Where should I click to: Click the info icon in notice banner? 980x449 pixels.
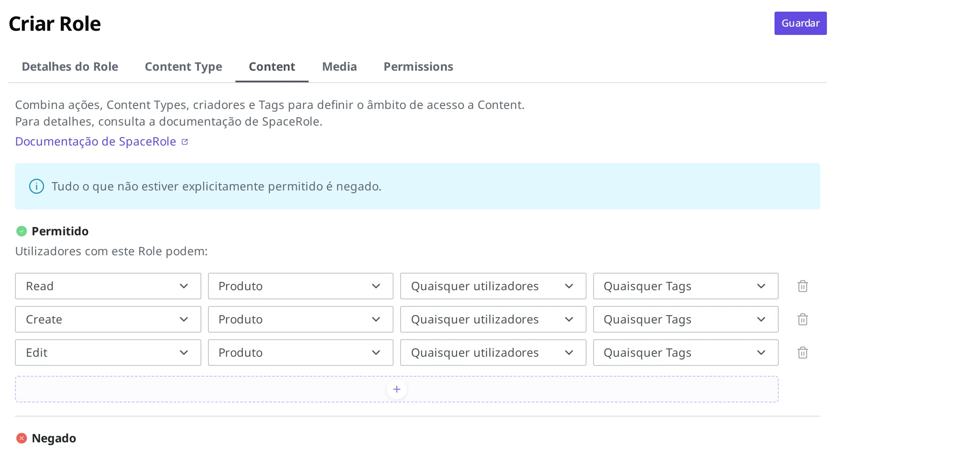[x=37, y=186]
